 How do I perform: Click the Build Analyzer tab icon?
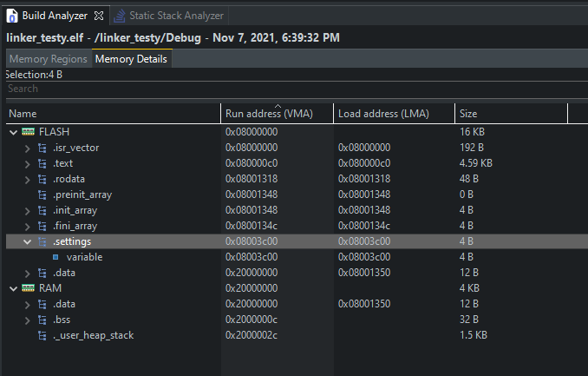point(12,16)
